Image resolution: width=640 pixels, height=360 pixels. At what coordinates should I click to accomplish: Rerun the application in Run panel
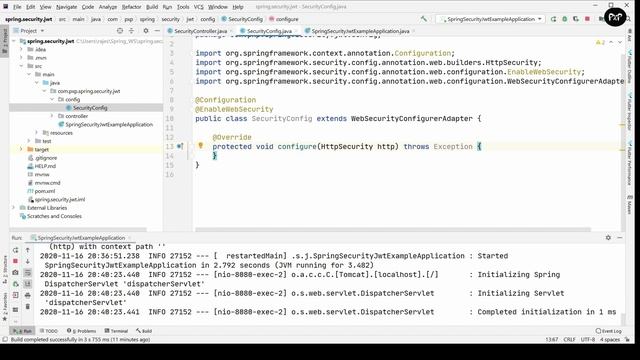tap(16, 250)
